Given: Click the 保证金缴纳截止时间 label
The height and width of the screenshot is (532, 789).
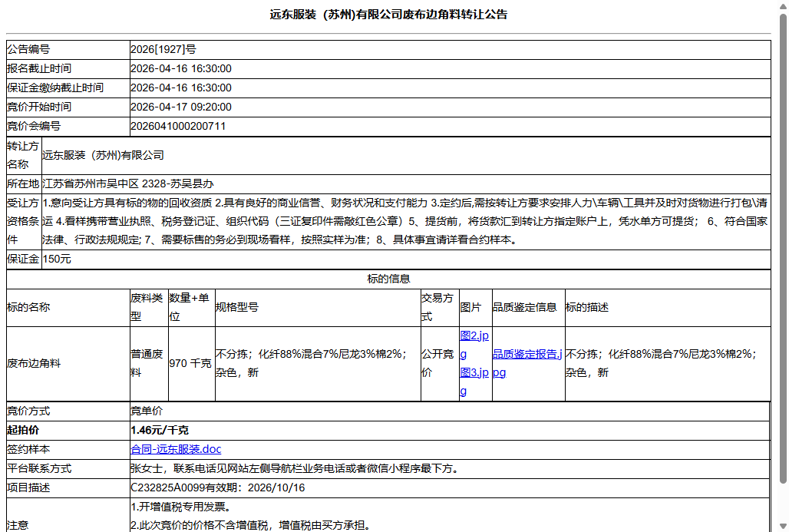Looking at the screenshot, I should (55, 88).
